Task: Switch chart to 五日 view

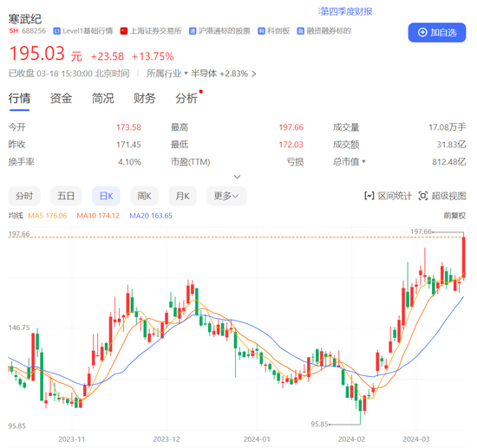Action: point(66,196)
